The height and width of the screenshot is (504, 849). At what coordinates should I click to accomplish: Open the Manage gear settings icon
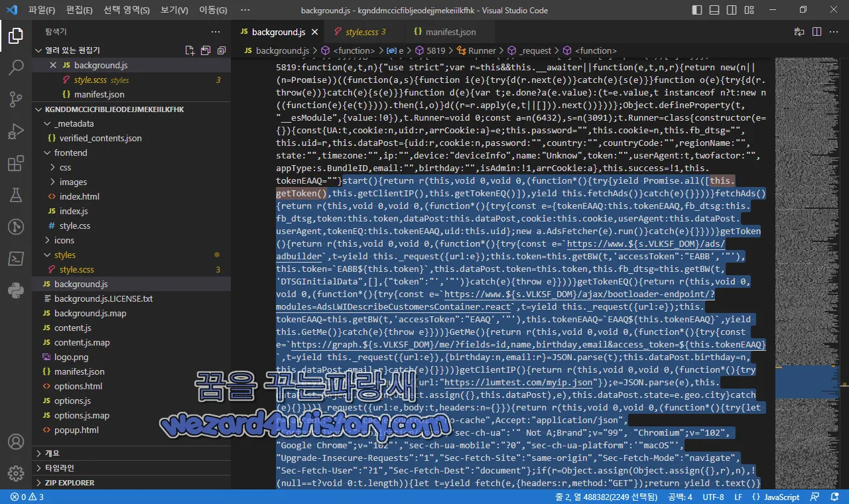[16, 473]
